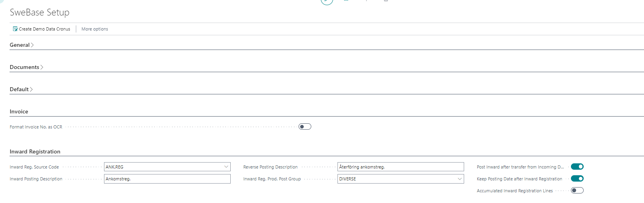644x203 pixels.
Task: Edit the Reverse Posting Description field
Action: [401, 167]
